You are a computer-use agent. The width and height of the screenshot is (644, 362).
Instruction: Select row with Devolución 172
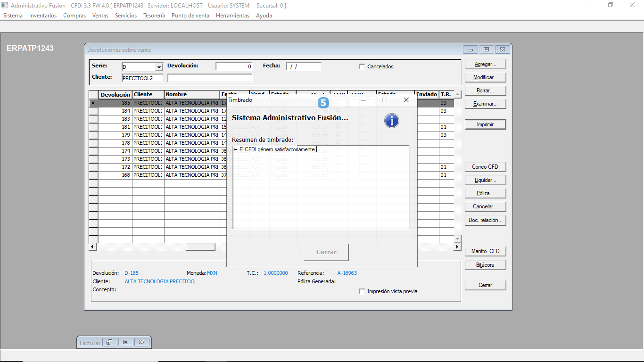[272, 167]
